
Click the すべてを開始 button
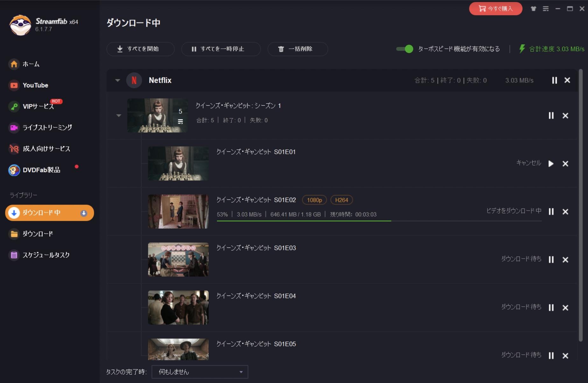140,49
